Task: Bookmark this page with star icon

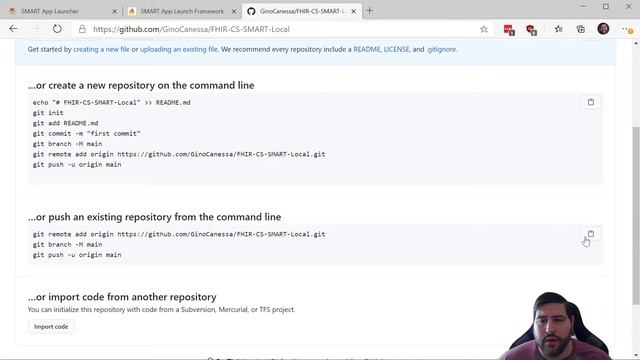Action: click(484, 29)
